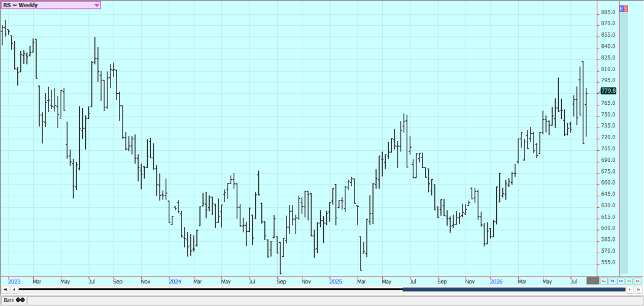
Task: Click the black horizontal scroll track
Action: coord(210,289)
